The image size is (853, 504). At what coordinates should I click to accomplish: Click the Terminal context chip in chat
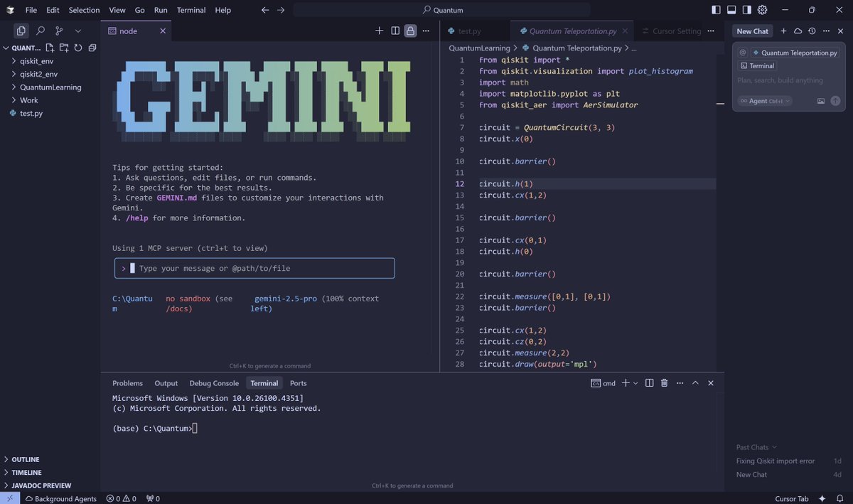pos(758,65)
